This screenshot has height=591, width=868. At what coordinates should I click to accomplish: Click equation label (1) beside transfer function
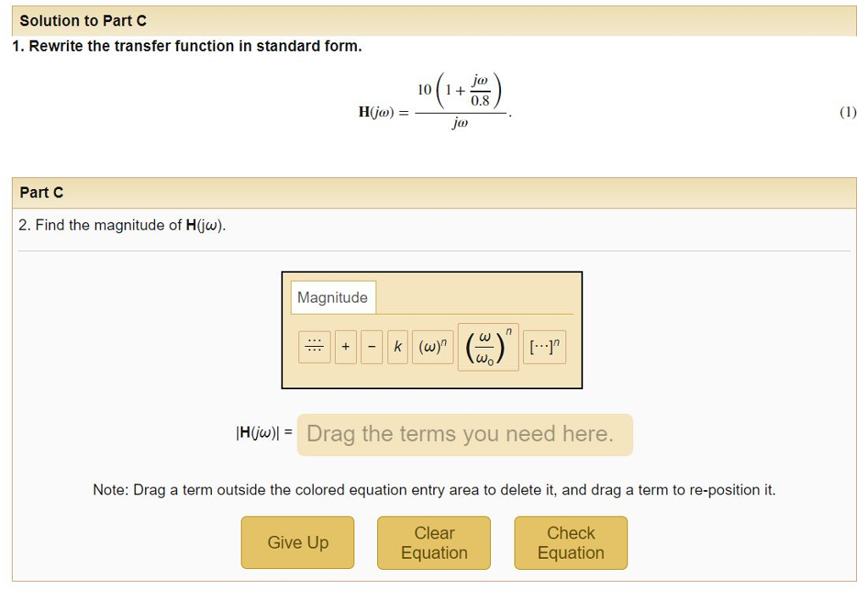tap(848, 112)
